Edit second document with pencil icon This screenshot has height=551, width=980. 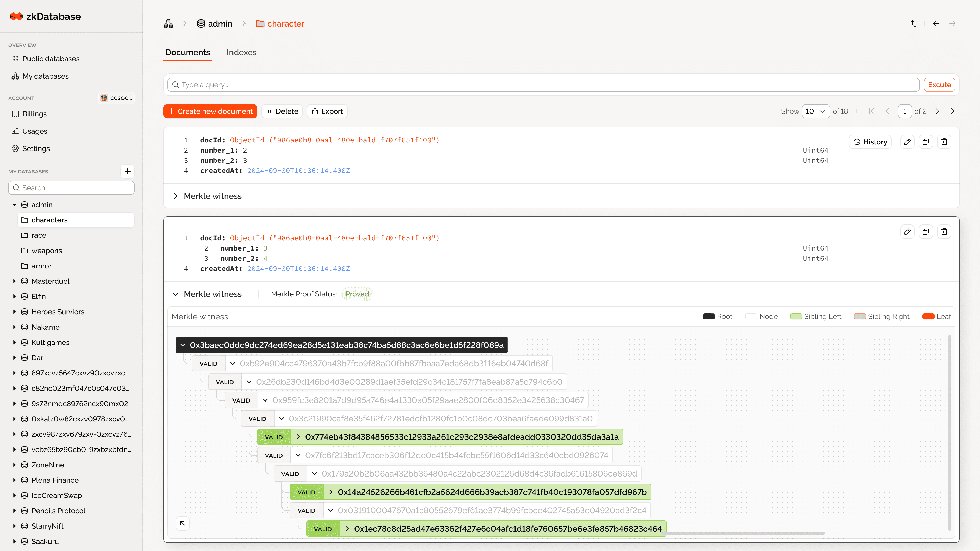(907, 232)
